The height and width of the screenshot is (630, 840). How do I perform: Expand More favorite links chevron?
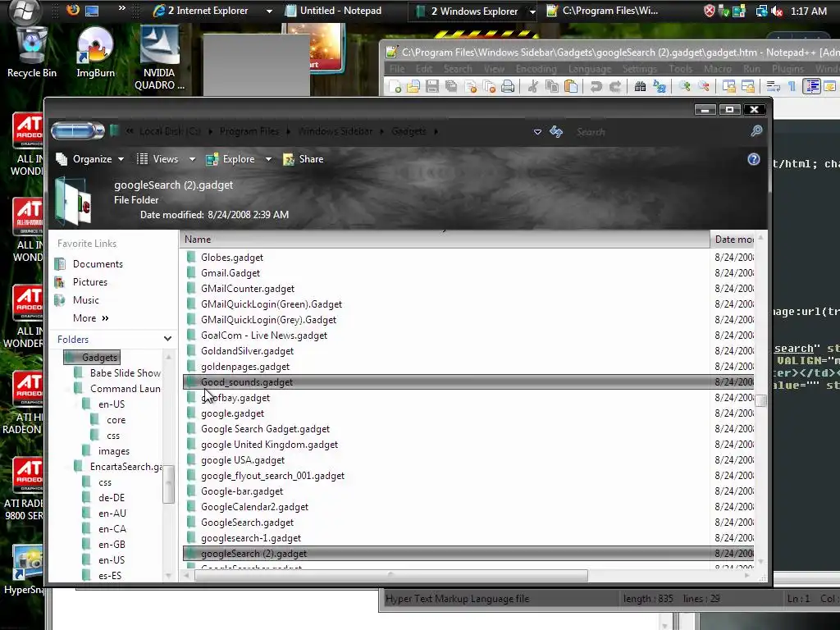[105, 318]
